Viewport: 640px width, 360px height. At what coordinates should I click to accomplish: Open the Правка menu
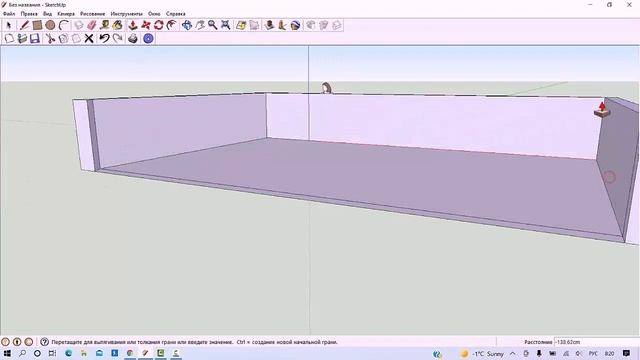29,13
